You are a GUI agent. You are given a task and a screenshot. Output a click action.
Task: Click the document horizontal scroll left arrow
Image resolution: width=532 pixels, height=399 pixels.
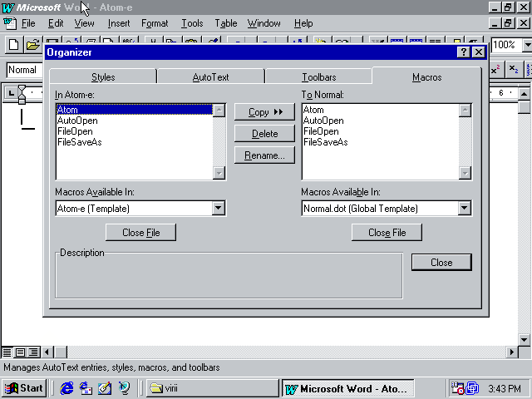tap(47, 352)
